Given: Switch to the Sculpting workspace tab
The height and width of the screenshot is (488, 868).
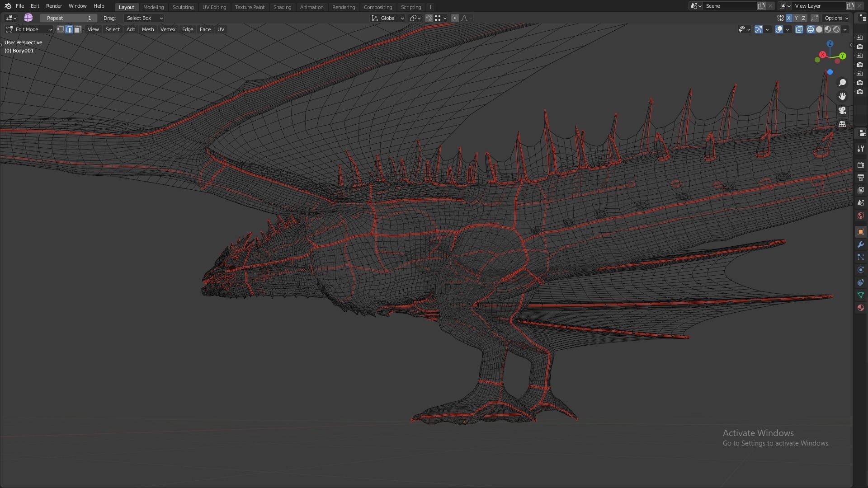Looking at the screenshot, I should coord(183,7).
